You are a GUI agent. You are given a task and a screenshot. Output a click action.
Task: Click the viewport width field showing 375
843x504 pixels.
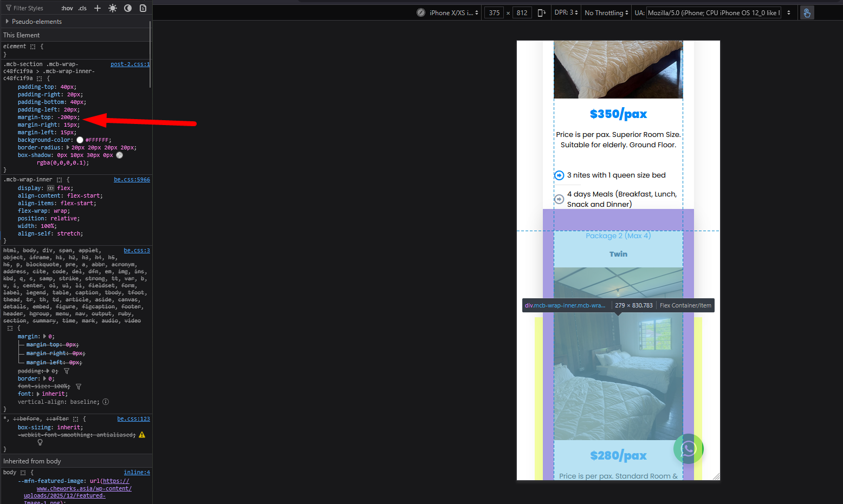coord(494,13)
